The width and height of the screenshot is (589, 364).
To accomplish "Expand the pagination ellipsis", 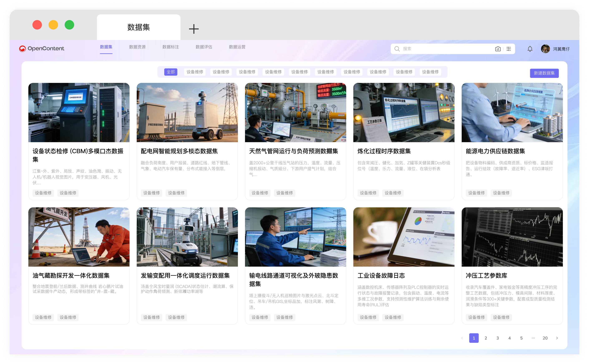I will pyautogui.click(x=533, y=338).
